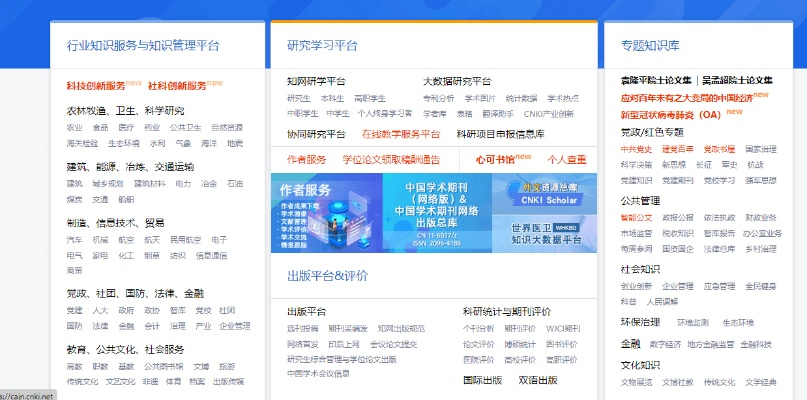Open 心可书馆 link

[x=495, y=160]
